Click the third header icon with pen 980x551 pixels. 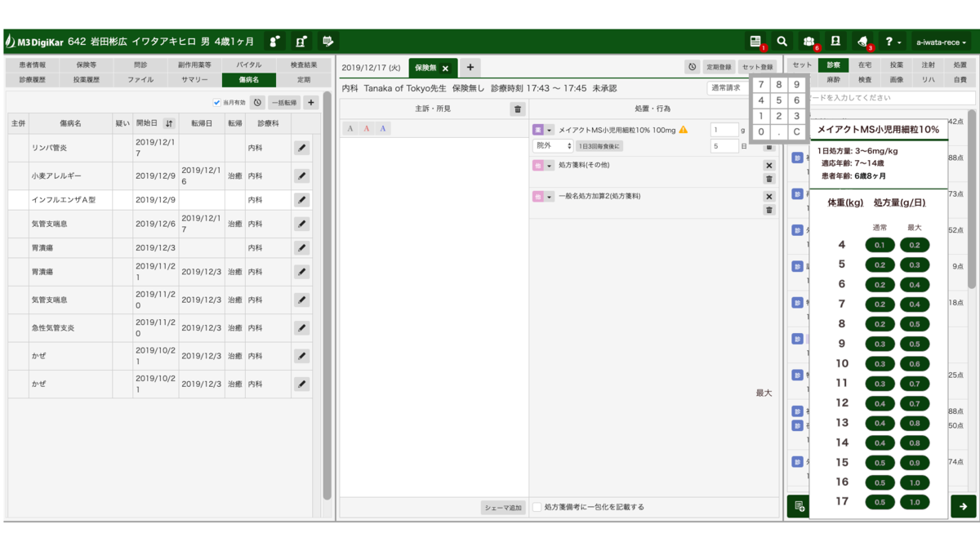coord(327,42)
